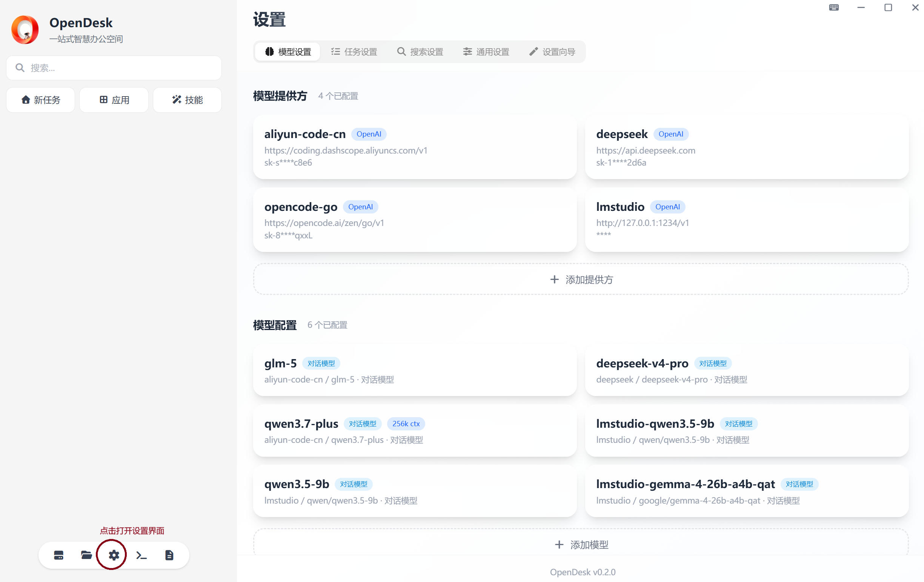
Task: Click the 模型提供方 section heading
Action: point(280,96)
